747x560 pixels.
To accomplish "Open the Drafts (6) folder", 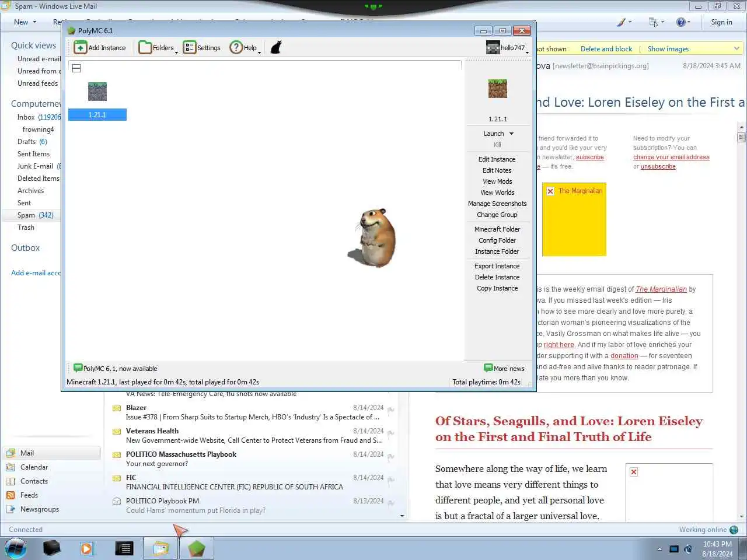I will tap(32, 142).
